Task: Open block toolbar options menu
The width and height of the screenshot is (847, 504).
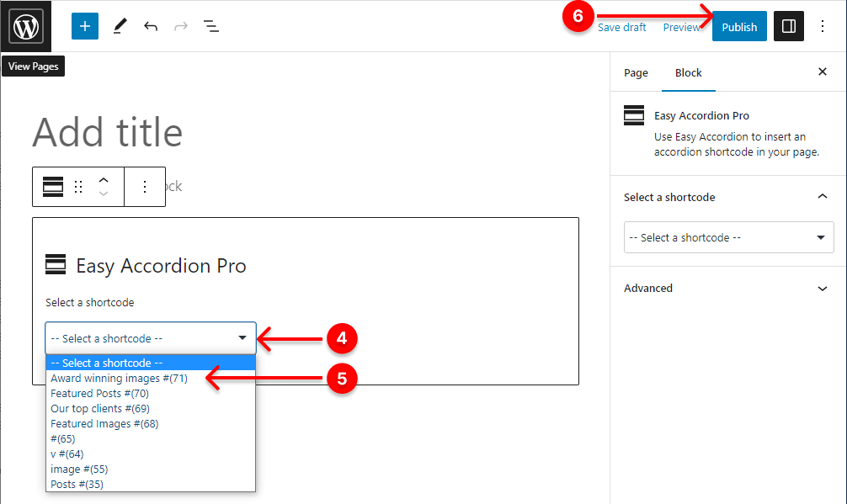Action: pyautogui.click(x=144, y=187)
